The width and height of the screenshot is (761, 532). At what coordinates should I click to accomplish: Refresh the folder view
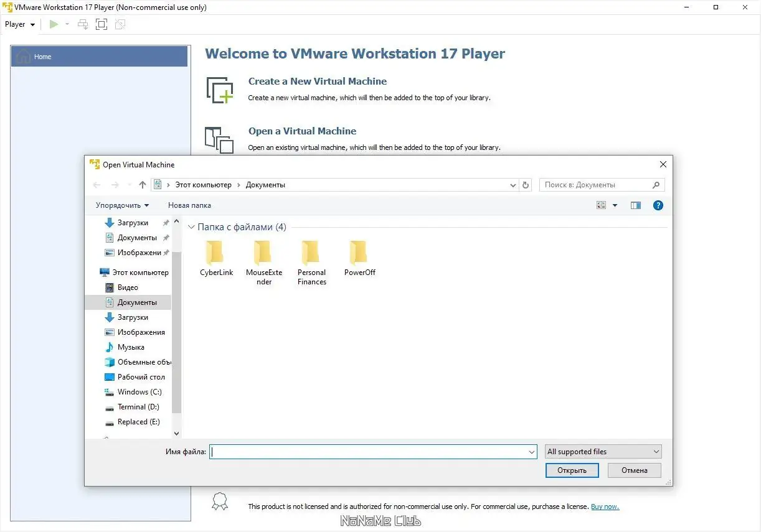click(x=526, y=185)
